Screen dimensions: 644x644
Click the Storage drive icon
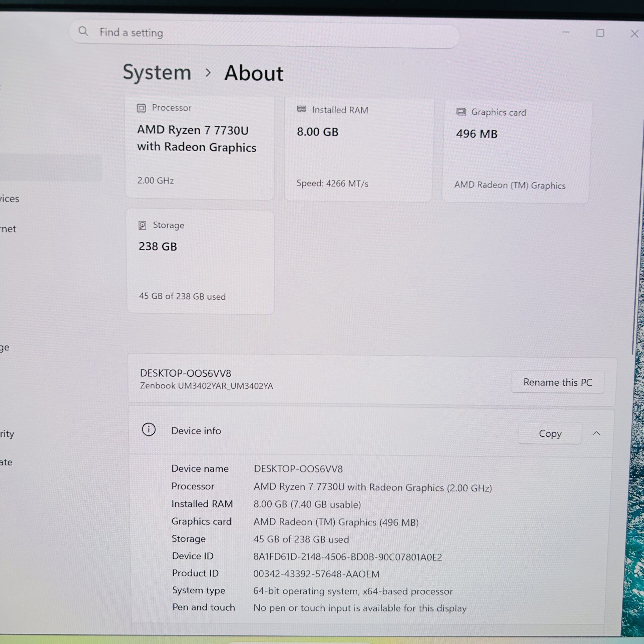click(142, 225)
